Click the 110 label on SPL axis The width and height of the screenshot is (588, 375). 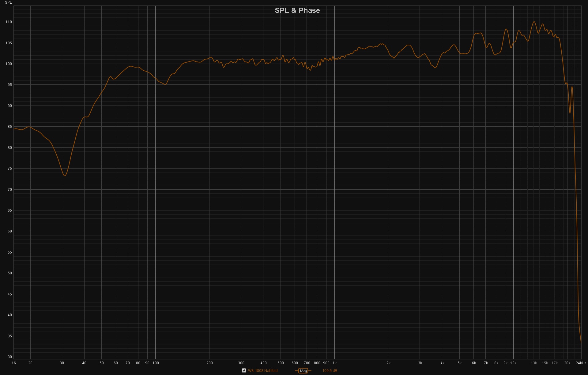[9, 22]
